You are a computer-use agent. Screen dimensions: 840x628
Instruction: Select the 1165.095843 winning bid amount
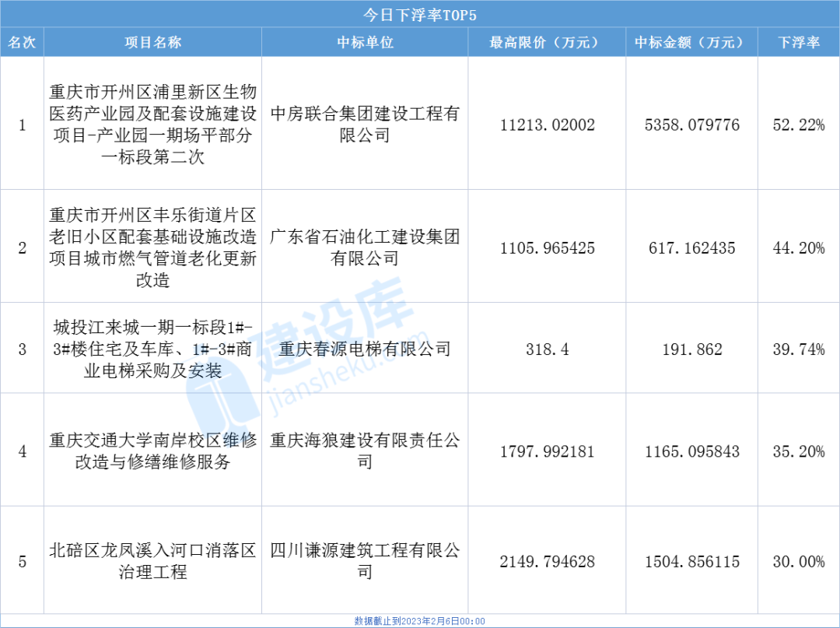coord(691,451)
